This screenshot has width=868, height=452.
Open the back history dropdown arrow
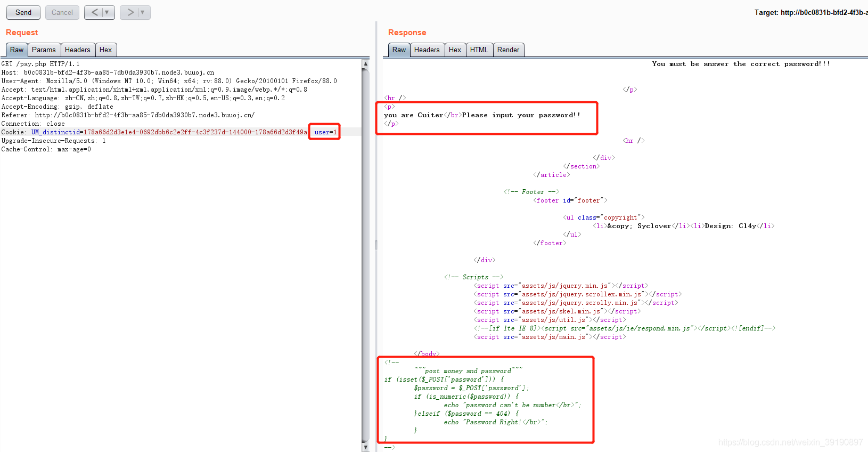(108, 12)
